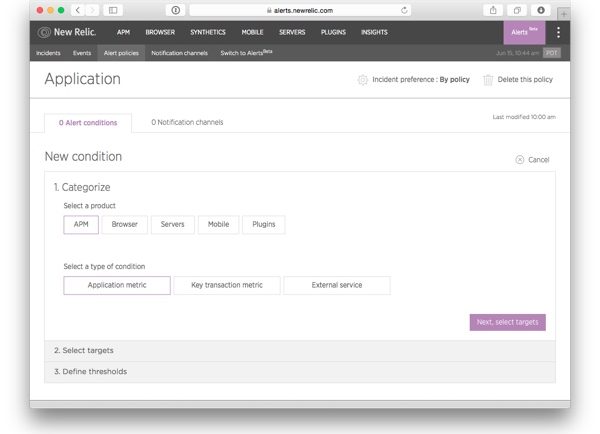The height and width of the screenshot is (434, 600).
Task: Open the SYNTHETICS menu item
Action: 208,32
